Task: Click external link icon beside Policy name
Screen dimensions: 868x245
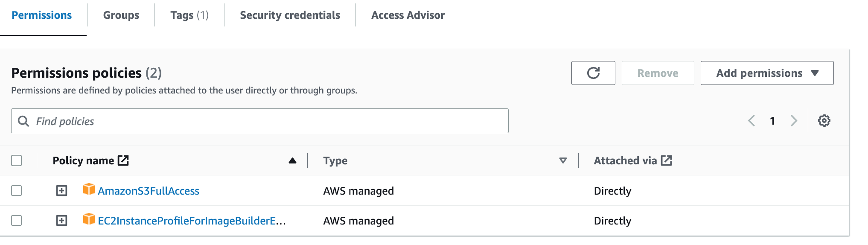Action: tap(123, 160)
